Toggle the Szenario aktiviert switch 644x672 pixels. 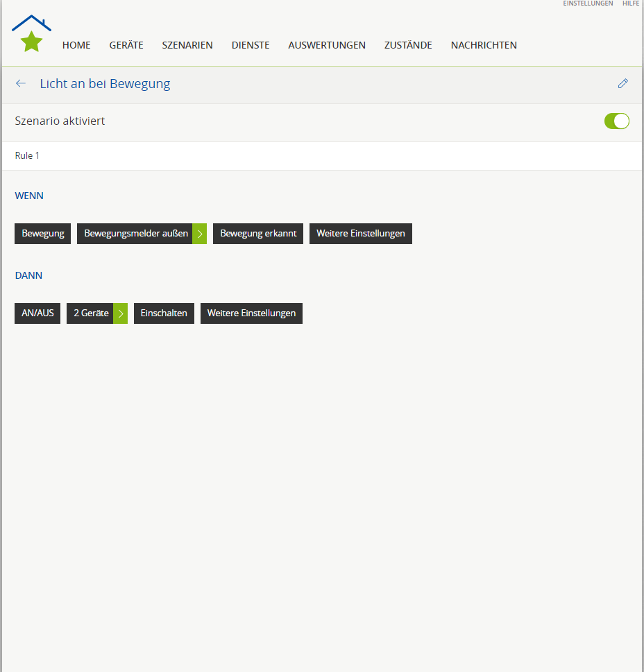616,121
